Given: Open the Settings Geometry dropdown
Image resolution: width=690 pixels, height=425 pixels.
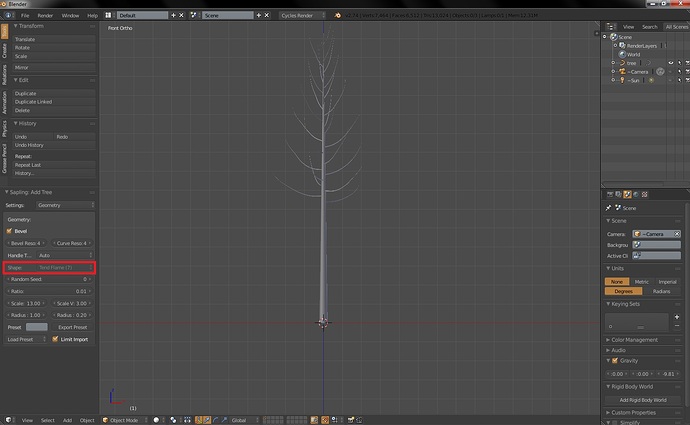Looking at the screenshot, I should point(66,205).
